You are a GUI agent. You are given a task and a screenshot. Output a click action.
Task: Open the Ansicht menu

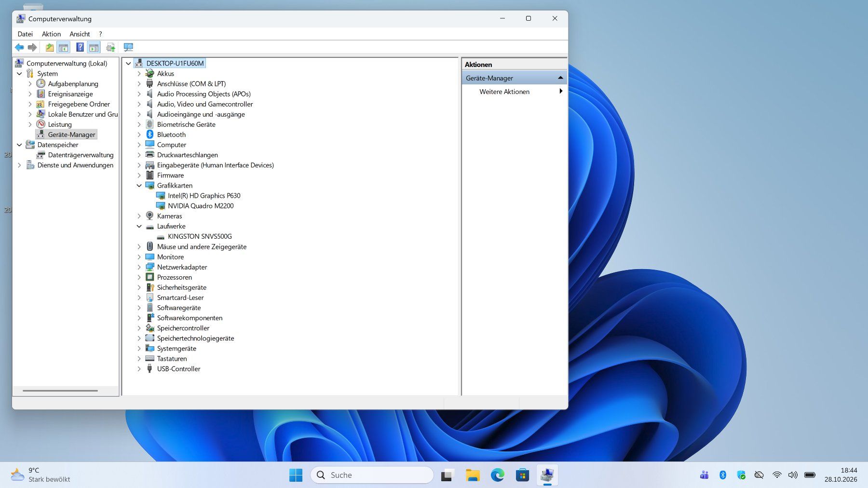click(80, 34)
